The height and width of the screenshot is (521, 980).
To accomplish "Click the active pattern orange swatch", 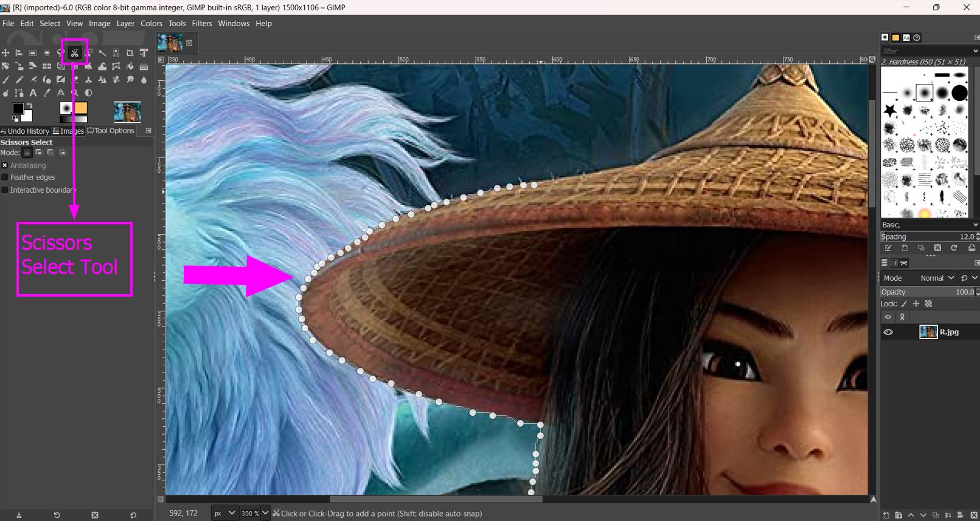I will point(81,108).
